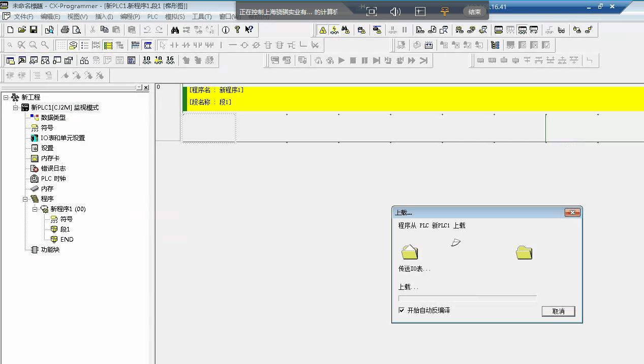The height and width of the screenshot is (364, 644).
Task: Click the Save project icon
Action: click(x=34, y=30)
